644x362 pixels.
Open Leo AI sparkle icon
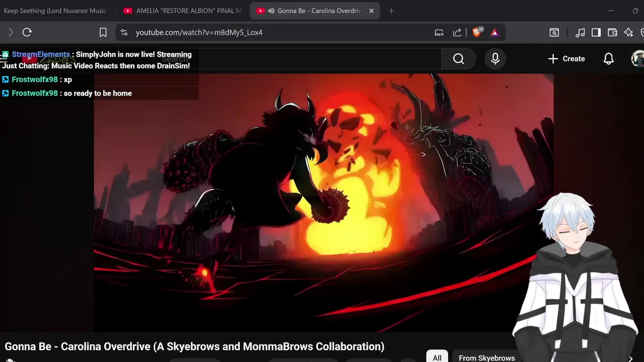click(x=628, y=32)
